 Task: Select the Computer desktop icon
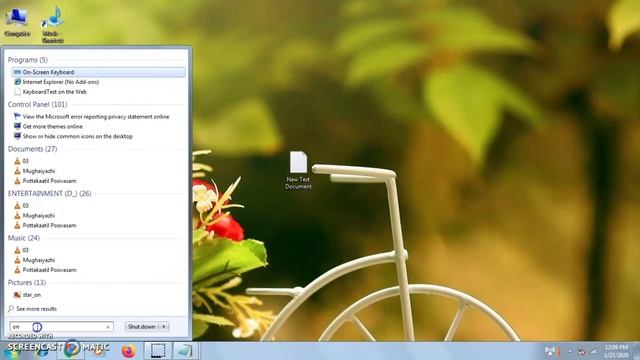17,22
